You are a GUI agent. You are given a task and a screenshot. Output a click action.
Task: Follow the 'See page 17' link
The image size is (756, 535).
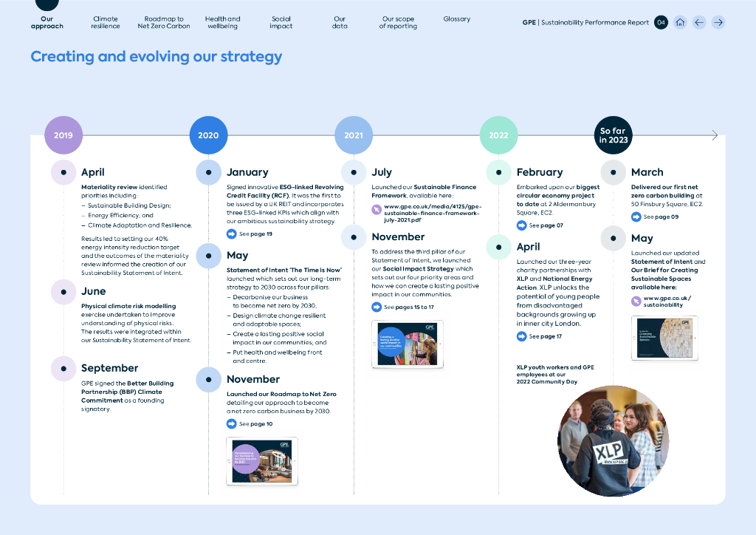(x=546, y=336)
